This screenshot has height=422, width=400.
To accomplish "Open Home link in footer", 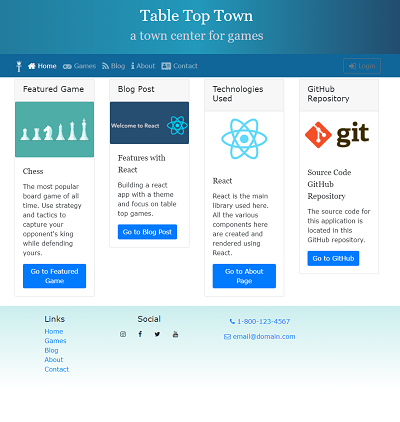I will tap(54, 331).
